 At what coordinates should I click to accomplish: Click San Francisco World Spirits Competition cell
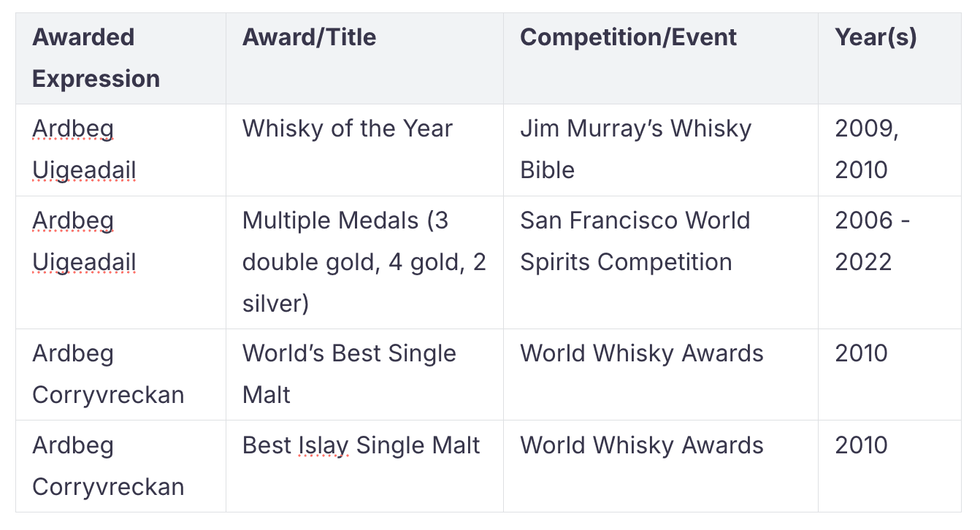pyautogui.click(x=661, y=262)
